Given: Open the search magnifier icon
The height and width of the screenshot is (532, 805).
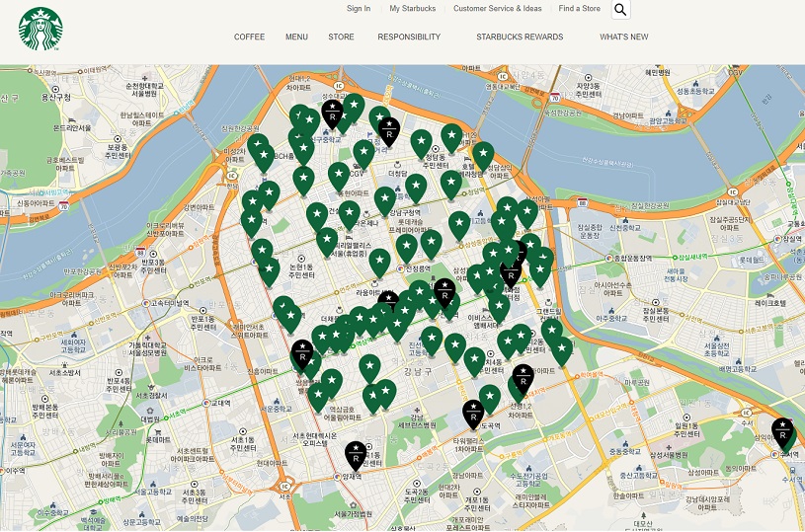Looking at the screenshot, I should coord(620,9).
